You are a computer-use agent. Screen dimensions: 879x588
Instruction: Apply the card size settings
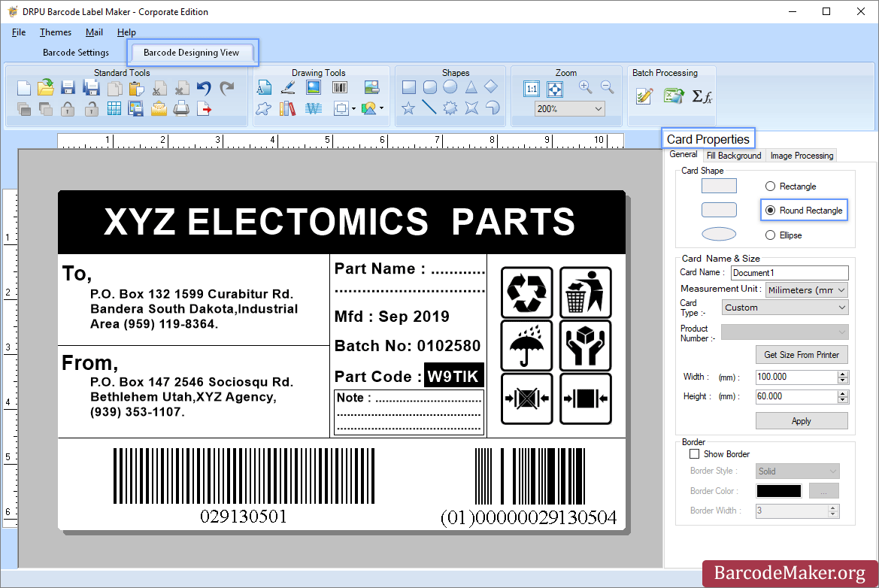click(x=802, y=421)
